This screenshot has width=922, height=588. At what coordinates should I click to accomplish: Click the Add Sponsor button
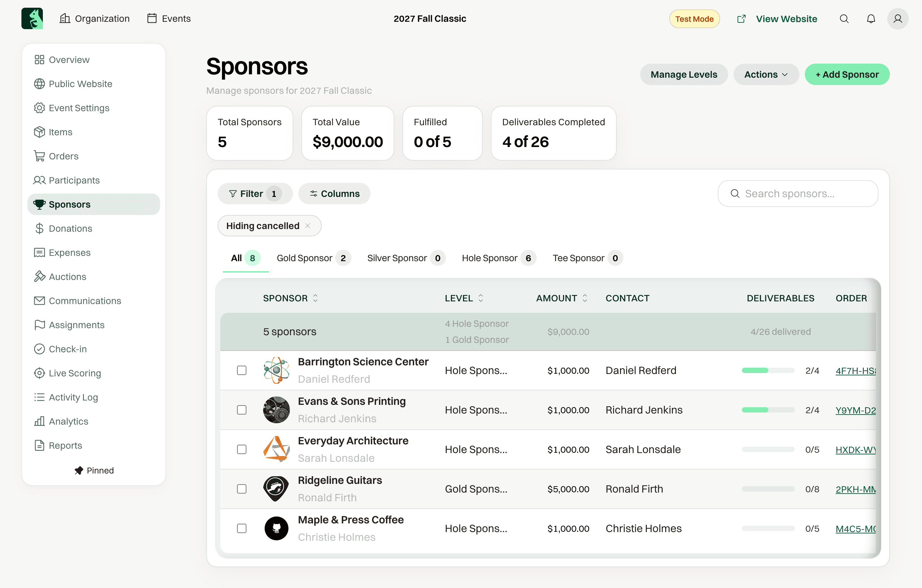[x=847, y=74]
